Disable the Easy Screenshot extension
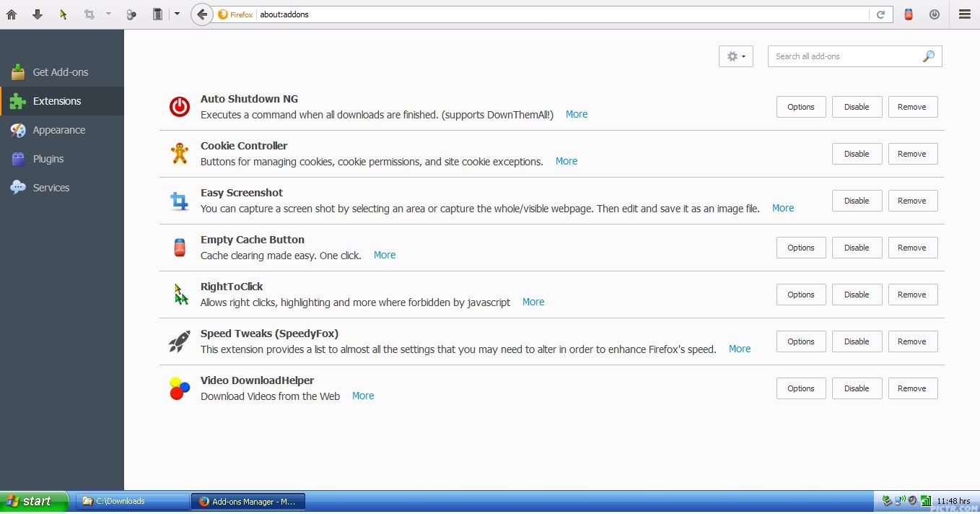The height and width of the screenshot is (514, 980). point(857,201)
